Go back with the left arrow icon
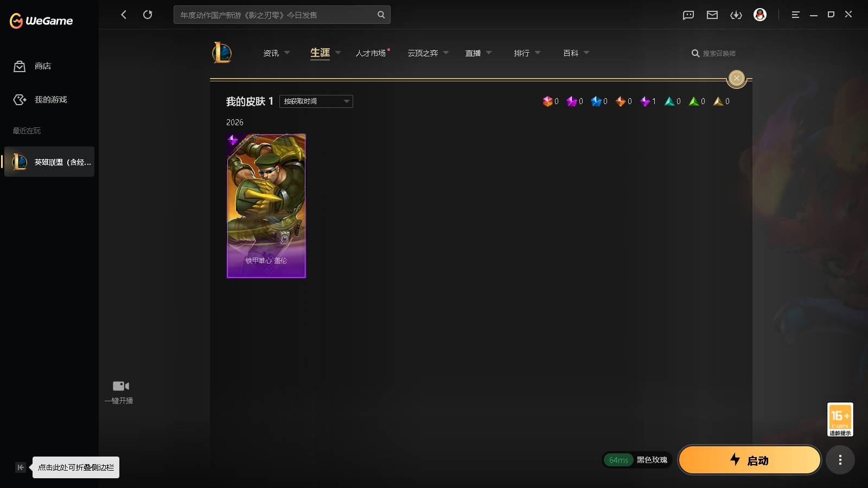868x488 pixels. (x=124, y=15)
